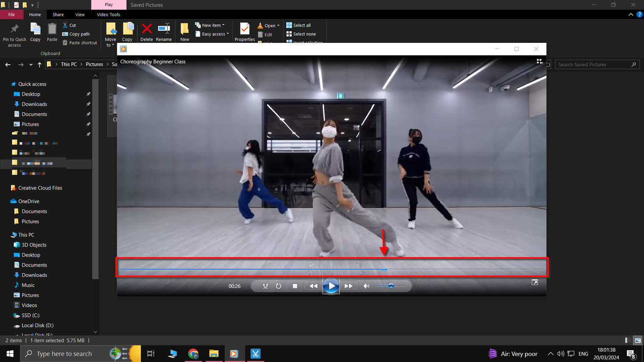Select OneDrive in the navigation pane
Image resolution: width=644 pixels, height=362 pixels.
pos(28,201)
